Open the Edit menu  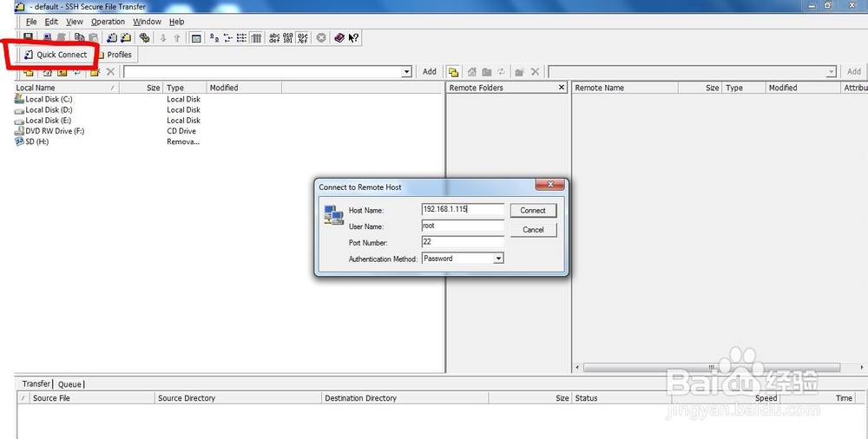(x=51, y=22)
